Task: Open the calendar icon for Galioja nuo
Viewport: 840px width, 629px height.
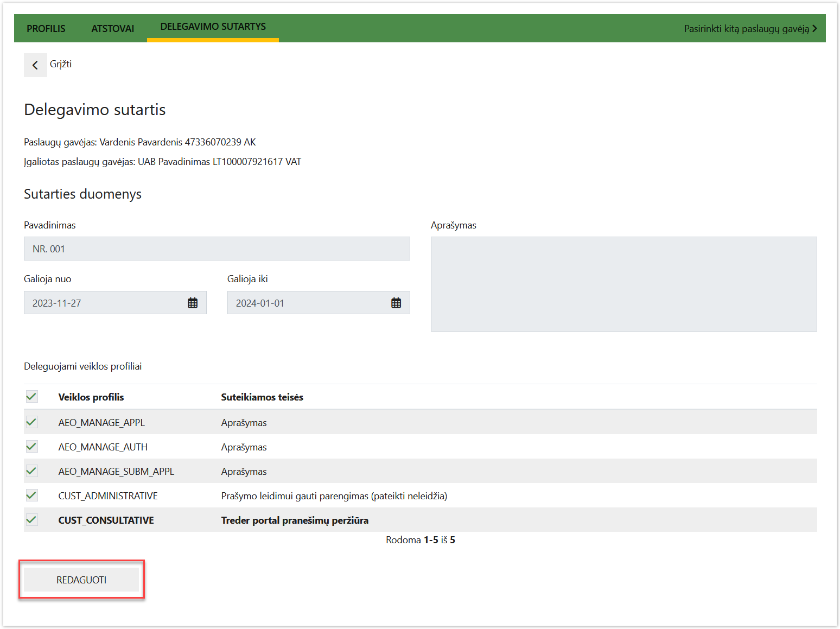Action: click(x=193, y=303)
